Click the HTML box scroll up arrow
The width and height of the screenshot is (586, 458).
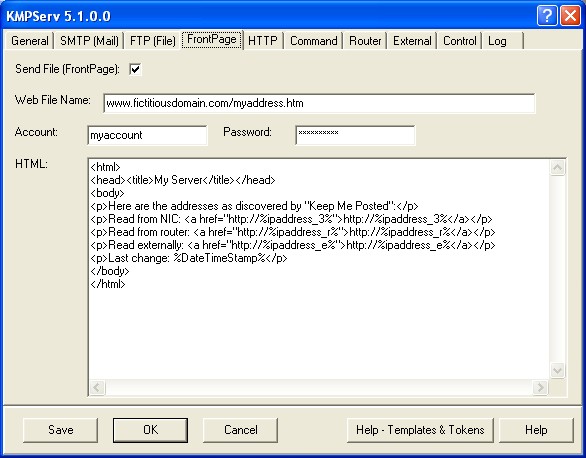tap(558, 167)
